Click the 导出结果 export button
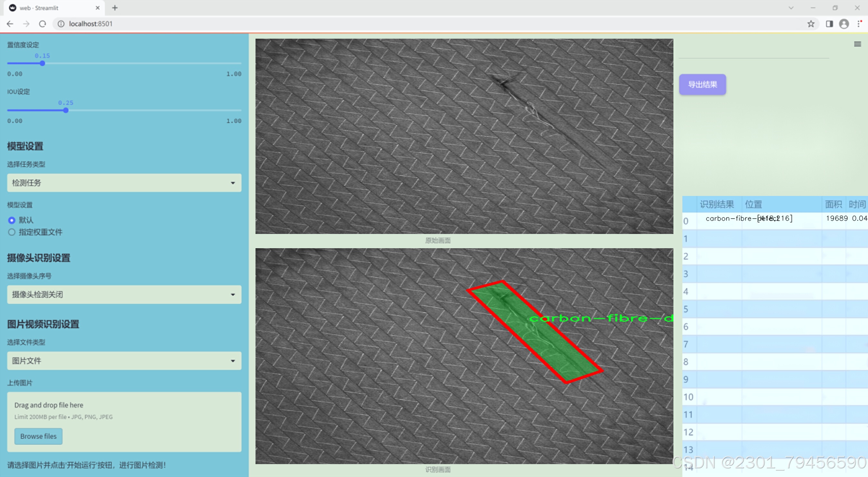The width and height of the screenshot is (868, 477). tap(702, 84)
